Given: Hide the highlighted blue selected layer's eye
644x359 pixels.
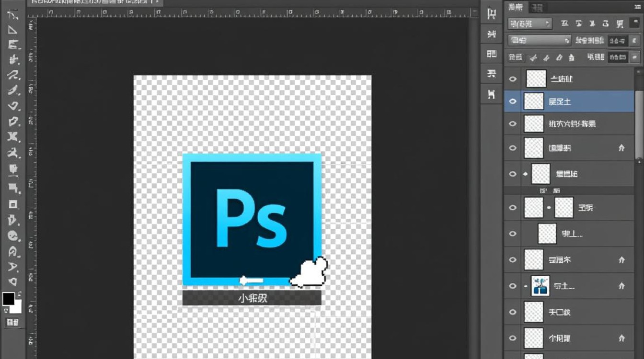Looking at the screenshot, I should pos(513,101).
